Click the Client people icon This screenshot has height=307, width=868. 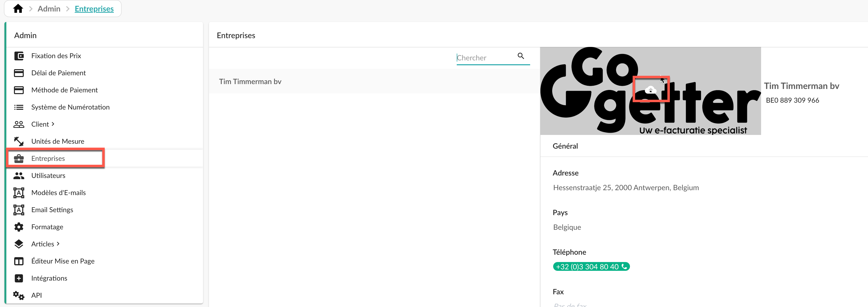pyautogui.click(x=19, y=125)
